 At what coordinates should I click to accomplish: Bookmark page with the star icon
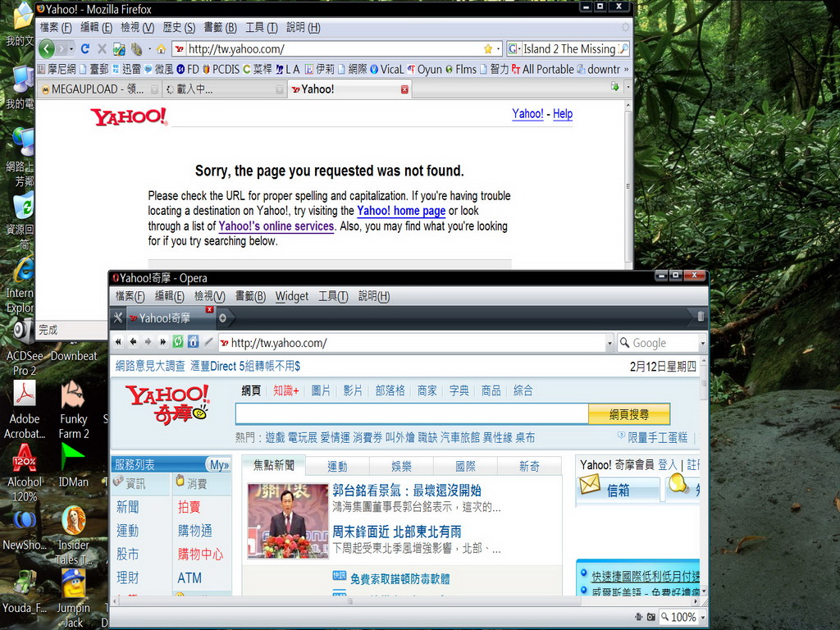click(488, 49)
